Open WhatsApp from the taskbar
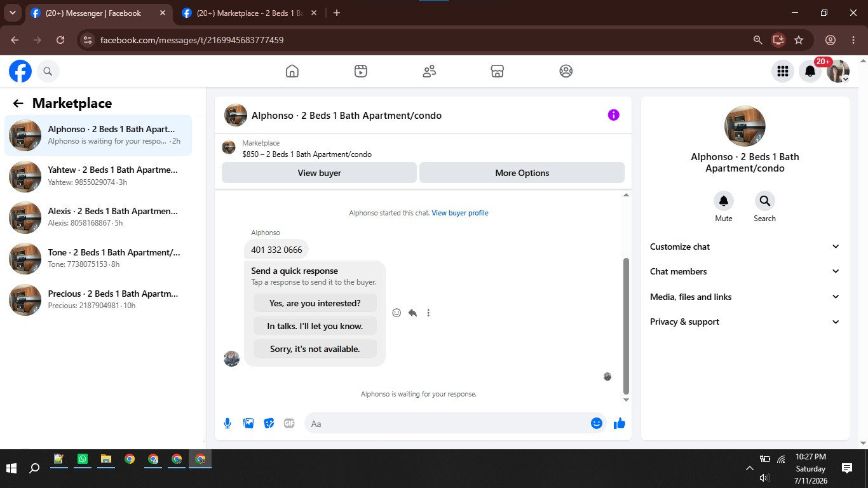The height and width of the screenshot is (488, 868). tap(83, 459)
